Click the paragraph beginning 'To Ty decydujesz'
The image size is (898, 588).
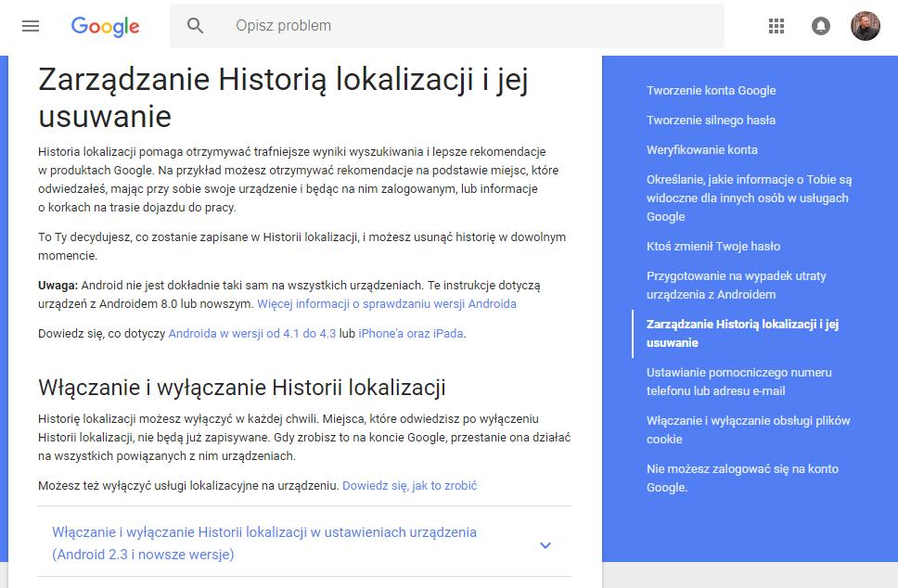(x=301, y=246)
